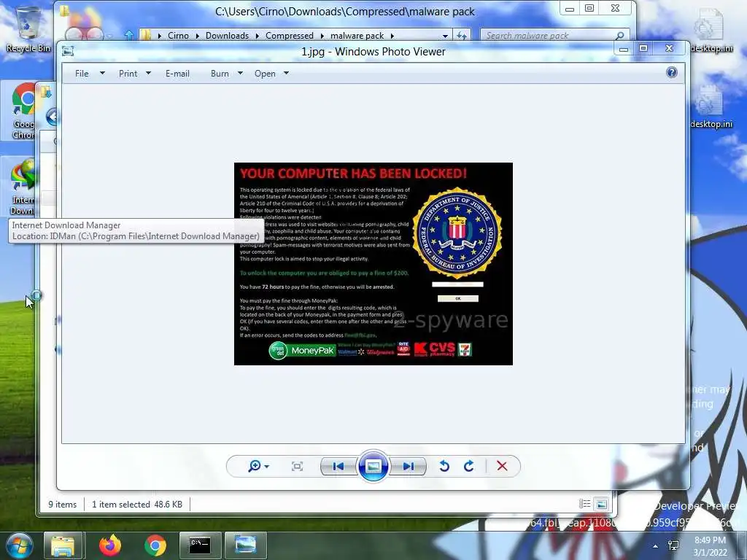Viewport: 747px width, 560px height.
Task: Delete the image with red X
Action: pyautogui.click(x=502, y=466)
